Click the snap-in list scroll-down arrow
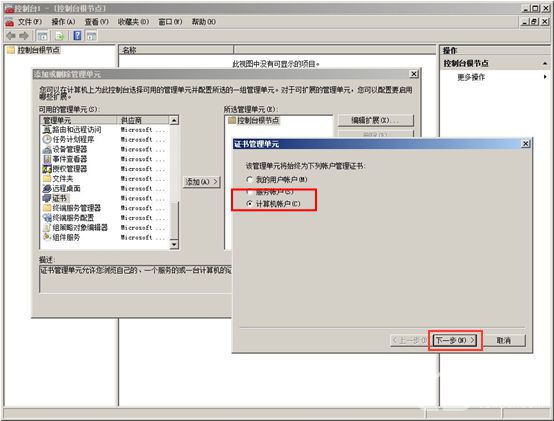This screenshot has height=421, width=554. coord(174,244)
